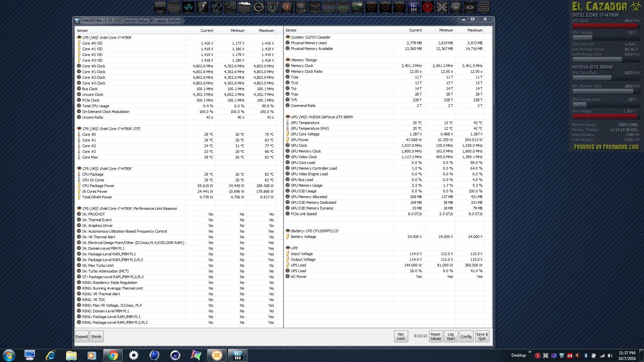The height and width of the screenshot is (362, 644).
Task: Launch the audio mixer sliders dock icon
Action: click(230, 7)
